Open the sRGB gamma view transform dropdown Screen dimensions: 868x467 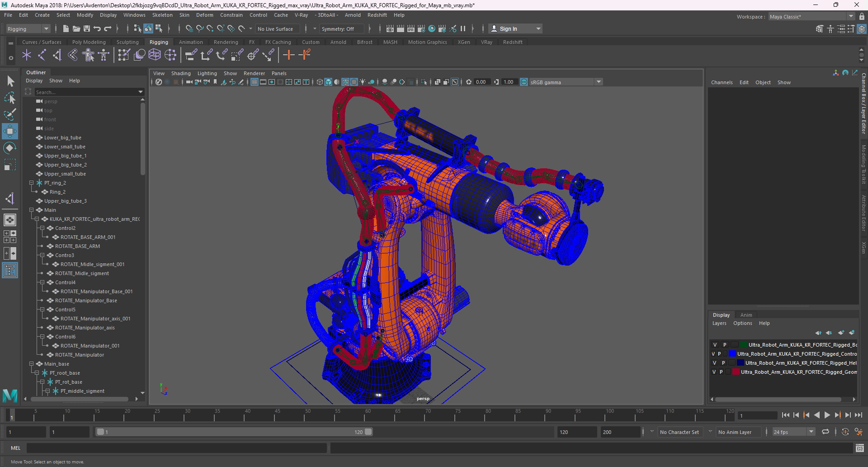tap(566, 82)
